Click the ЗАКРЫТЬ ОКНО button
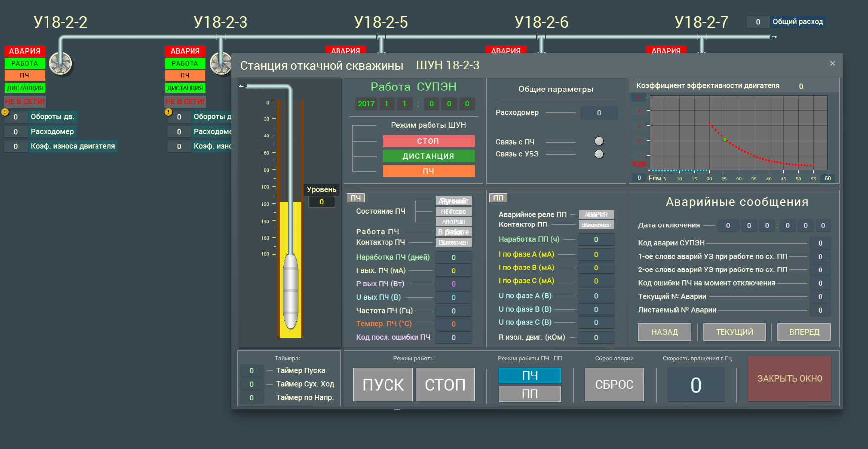This screenshot has height=449, width=868. tap(789, 379)
